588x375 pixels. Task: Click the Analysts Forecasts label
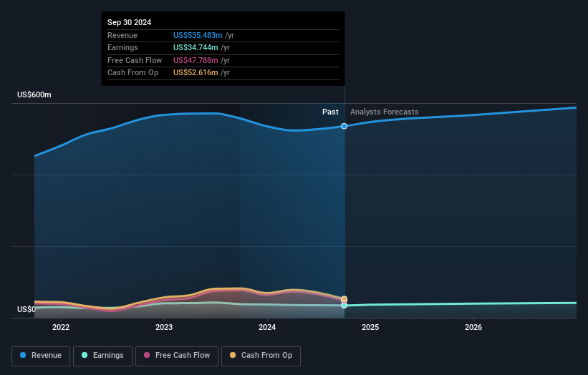pyautogui.click(x=385, y=112)
